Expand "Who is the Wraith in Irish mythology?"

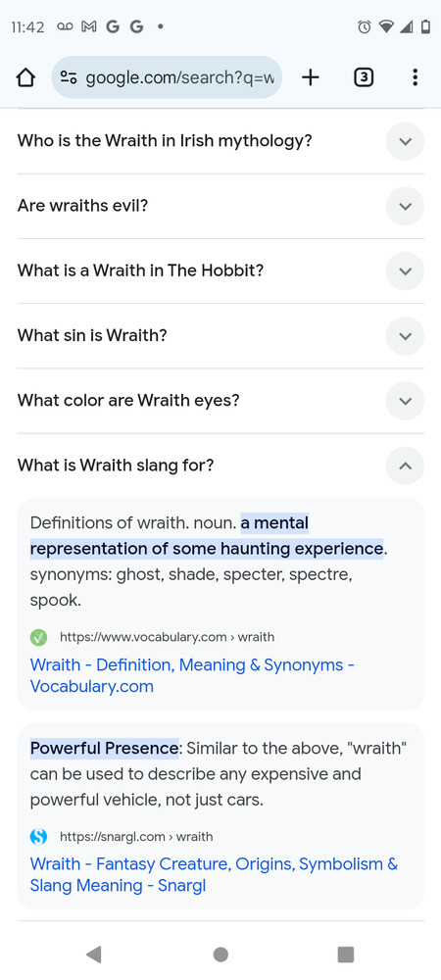406,141
